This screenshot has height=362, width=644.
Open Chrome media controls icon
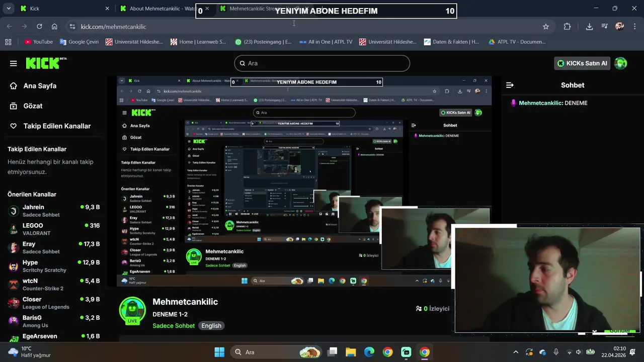(x=604, y=27)
